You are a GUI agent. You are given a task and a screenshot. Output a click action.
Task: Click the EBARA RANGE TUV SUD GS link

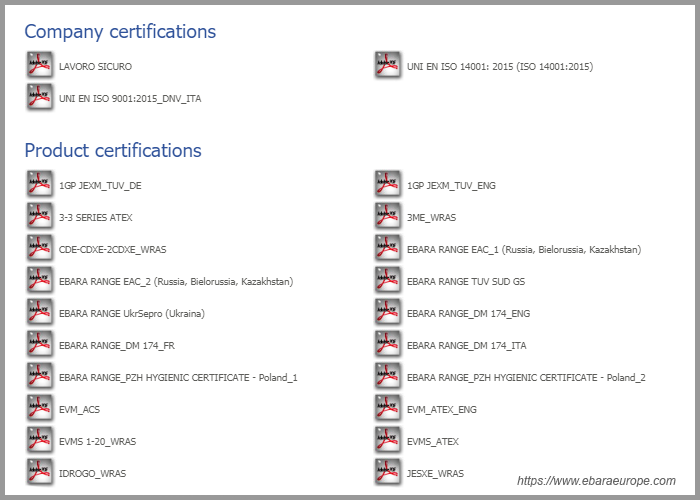click(466, 282)
